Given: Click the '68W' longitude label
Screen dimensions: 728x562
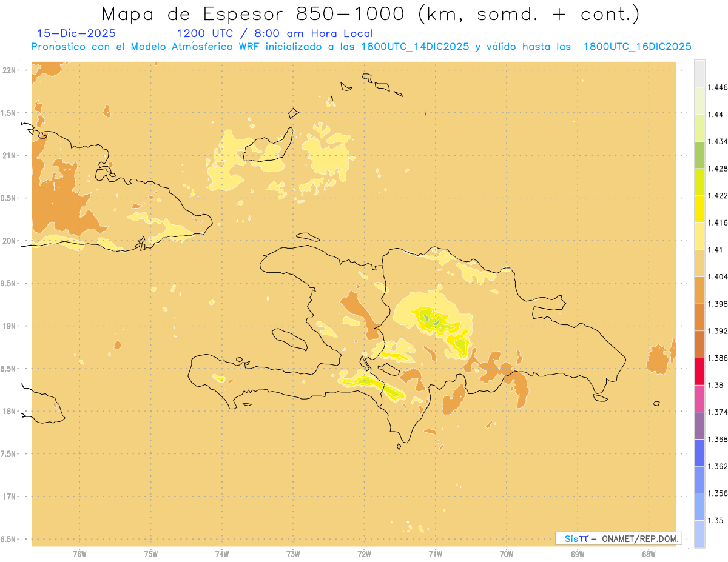Looking at the screenshot, I should coord(649,554).
